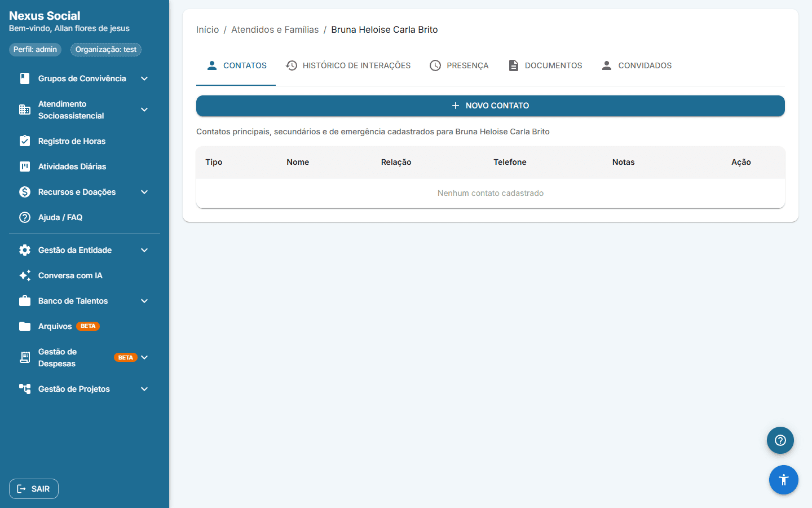Screen dimensions: 812x508
Task: Click 'Bem-vindo, Allan flores de jesus' text
Action: [69, 28]
